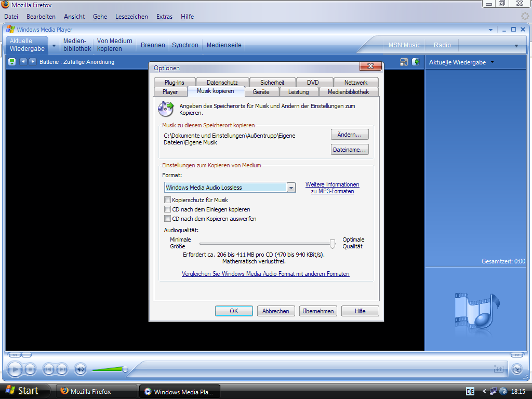The image size is (532, 399).
Task: Click the Windows Media Player logo icon
Action: tap(10, 29)
